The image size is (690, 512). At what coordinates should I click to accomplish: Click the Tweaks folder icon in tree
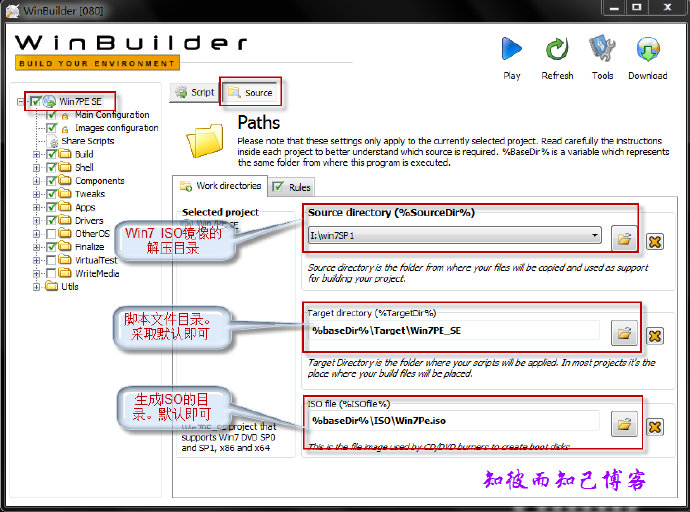(65, 194)
